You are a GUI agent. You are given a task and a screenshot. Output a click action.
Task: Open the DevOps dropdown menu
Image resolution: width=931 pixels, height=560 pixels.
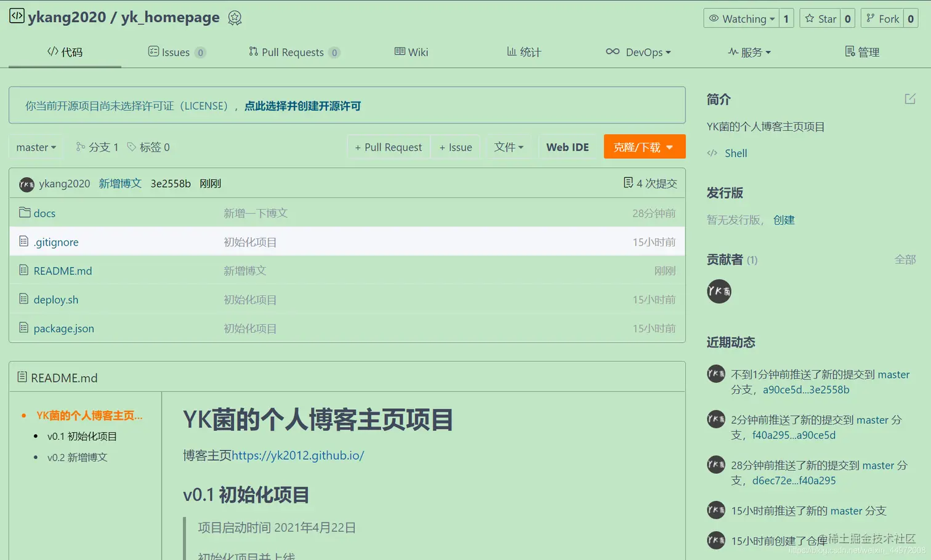[x=639, y=52]
